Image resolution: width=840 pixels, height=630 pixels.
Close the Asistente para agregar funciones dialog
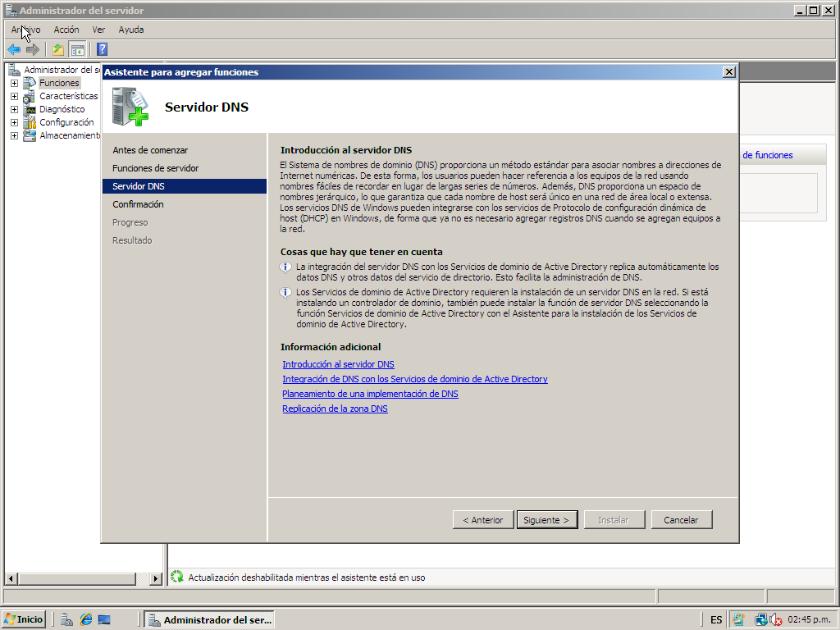(728, 72)
